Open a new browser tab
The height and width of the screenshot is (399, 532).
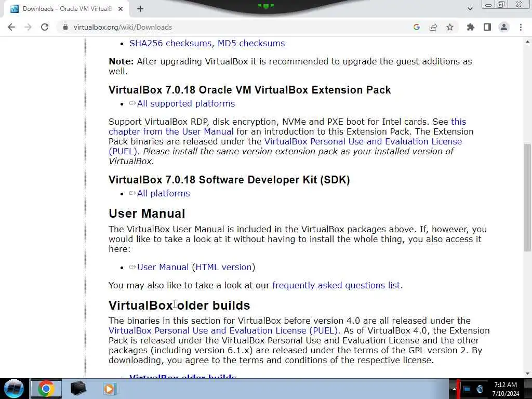coord(140,9)
